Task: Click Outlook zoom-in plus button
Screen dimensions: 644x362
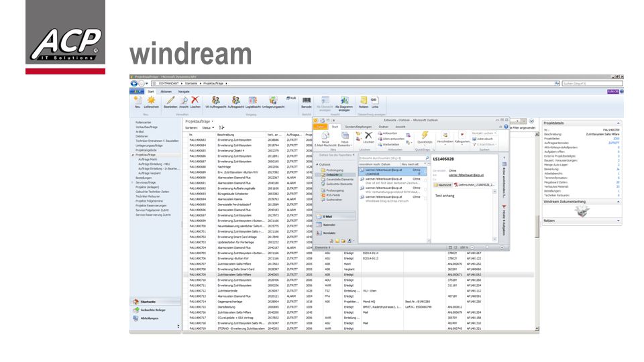Action: point(502,247)
